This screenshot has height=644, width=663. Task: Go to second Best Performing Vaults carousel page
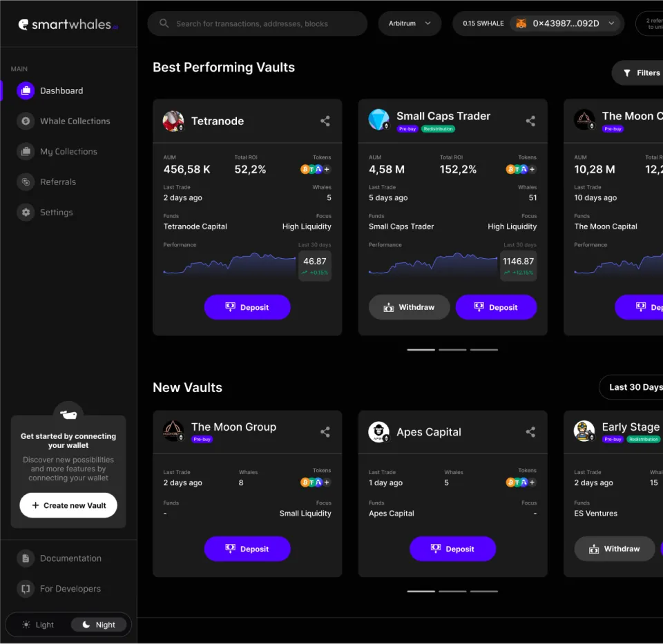coord(452,350)
